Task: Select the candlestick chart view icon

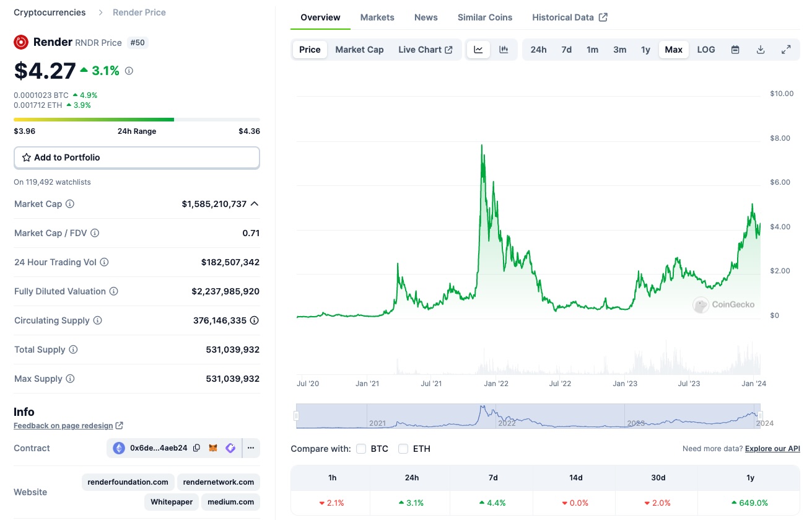Action: (x=504, y=50)
